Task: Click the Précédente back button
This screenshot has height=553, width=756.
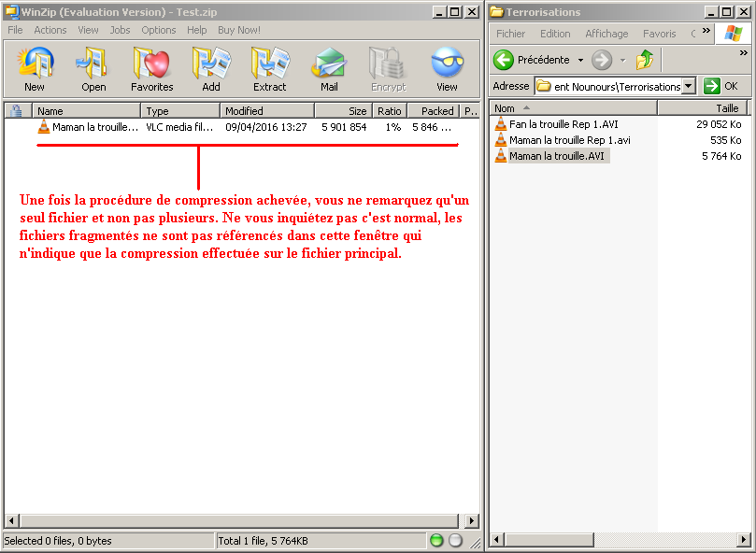Action: 533,60
